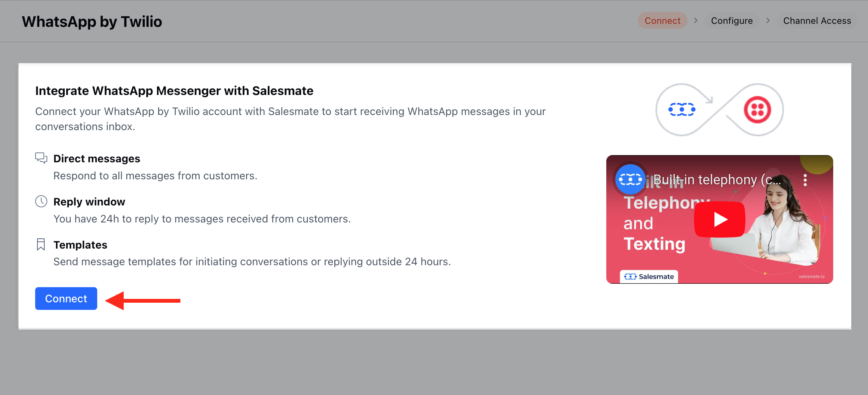868x395 pixels.
Task: Click the Salesmate channel avatar on video
Action: (x=630, y=179)
